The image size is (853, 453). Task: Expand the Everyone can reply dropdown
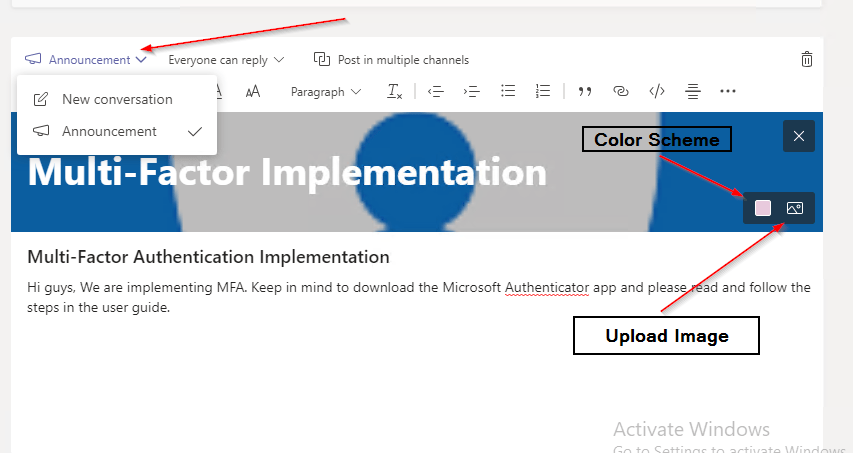(x=226, y=59)
